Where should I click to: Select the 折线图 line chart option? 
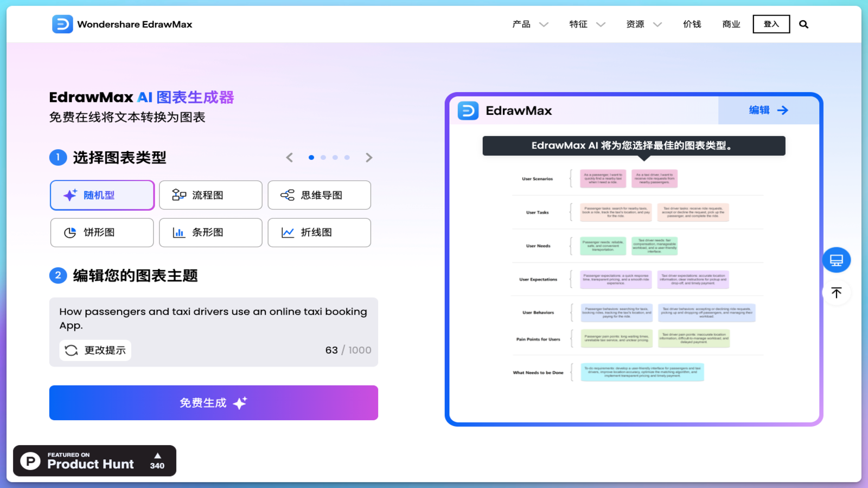320,233
